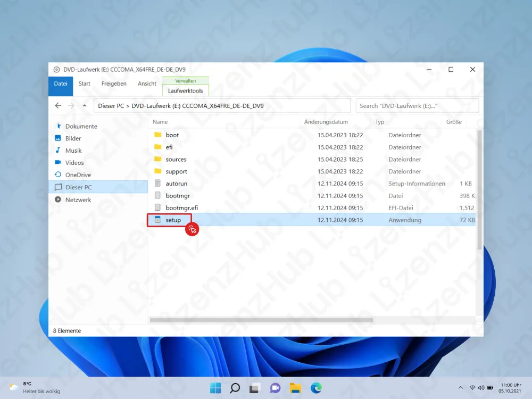Minimize the DVD-Laufwerk window
532x399 pixels.
[x=429, y=70]
